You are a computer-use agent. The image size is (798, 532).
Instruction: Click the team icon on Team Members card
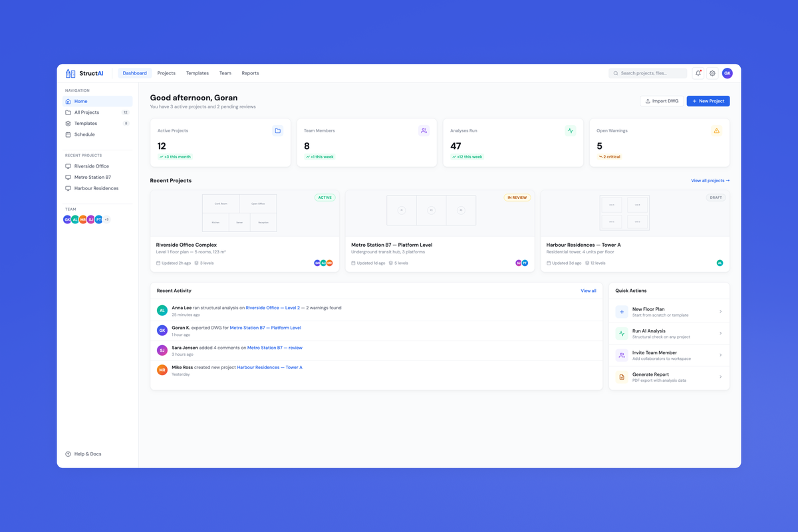tap(424, 130)
